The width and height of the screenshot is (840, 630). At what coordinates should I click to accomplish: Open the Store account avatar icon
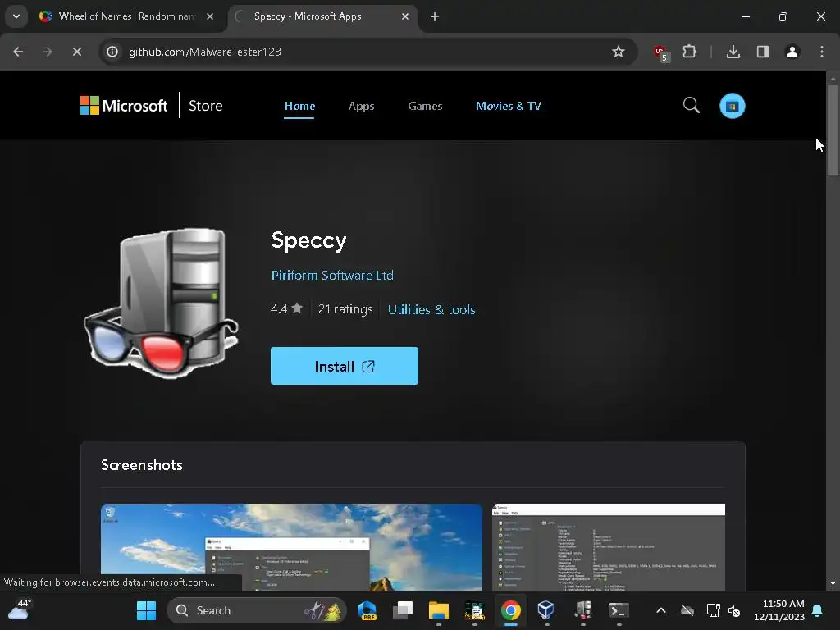[x=732, y=106]
